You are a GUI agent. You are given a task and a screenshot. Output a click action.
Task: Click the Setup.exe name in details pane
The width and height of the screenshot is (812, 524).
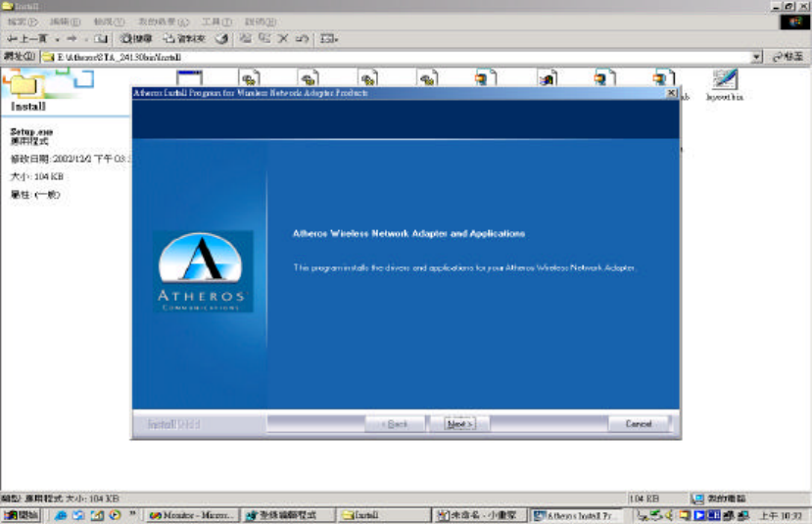point(31,132)
